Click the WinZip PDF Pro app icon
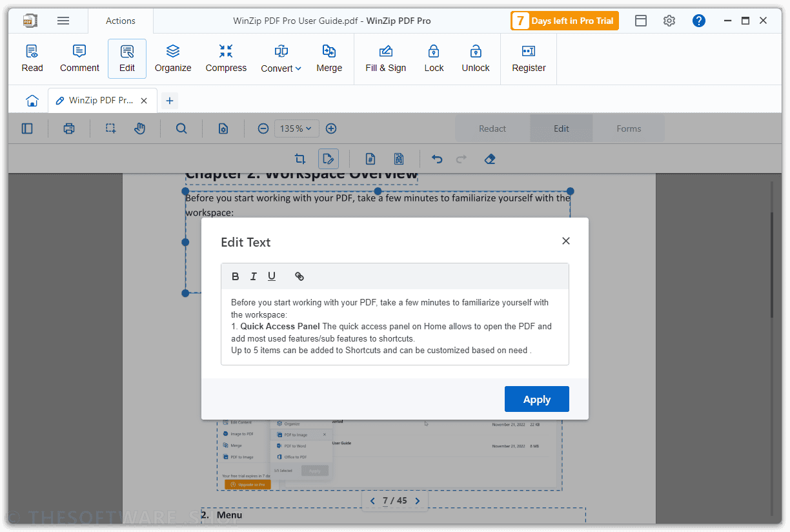This screenshot has height=532, width=790. click(x=30, y=21)
